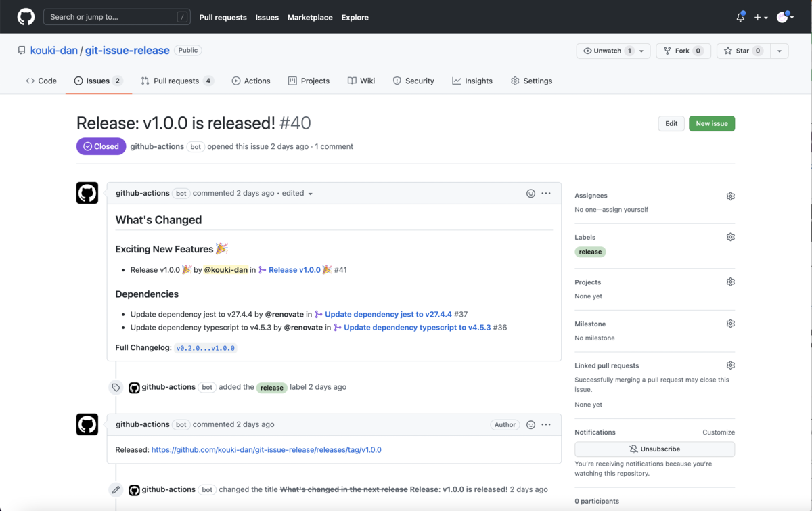This screenshot has width=812, height=511.
Task: Switch to the Projects tab
Action: [309, 81]
